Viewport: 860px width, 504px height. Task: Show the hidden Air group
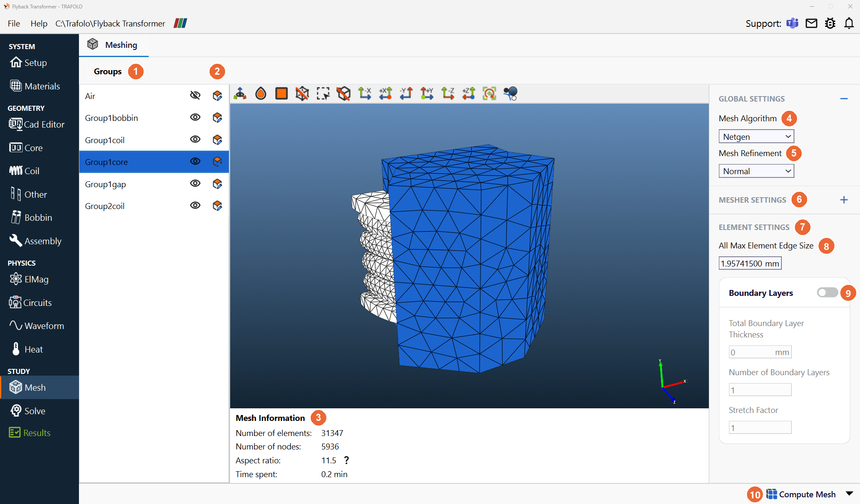click(195, 95)
